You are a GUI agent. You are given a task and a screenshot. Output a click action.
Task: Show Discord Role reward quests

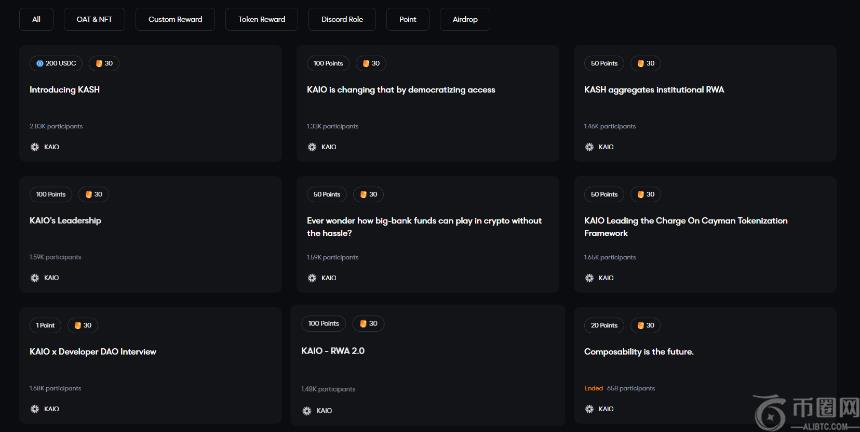click(x=342, y=19)
